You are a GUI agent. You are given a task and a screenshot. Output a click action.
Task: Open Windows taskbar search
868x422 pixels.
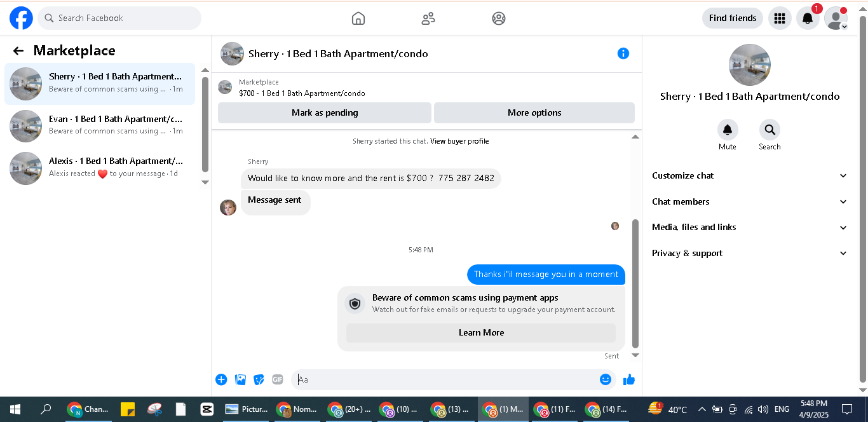[x=46, y=409]
